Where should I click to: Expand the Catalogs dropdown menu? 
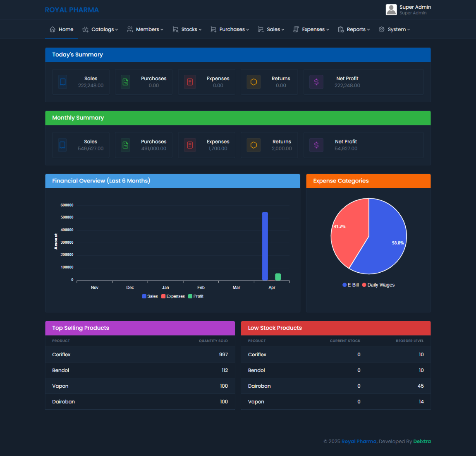(x=100, y=29)
